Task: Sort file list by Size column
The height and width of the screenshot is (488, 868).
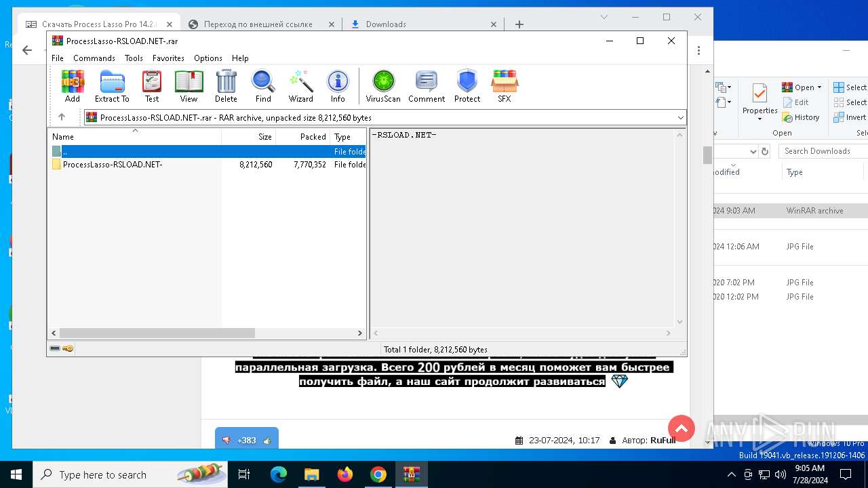Action: [249, 136]
